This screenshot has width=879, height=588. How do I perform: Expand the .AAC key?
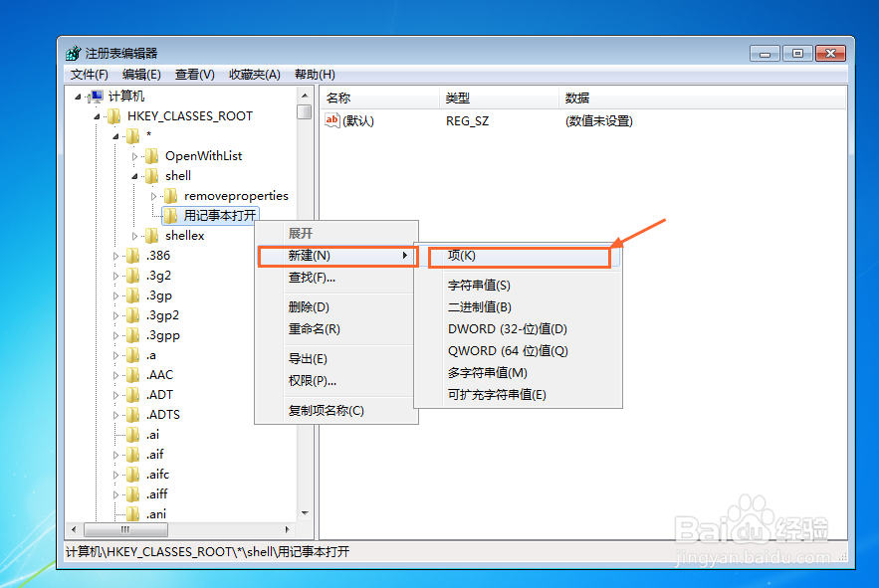[x=116, y=375]
